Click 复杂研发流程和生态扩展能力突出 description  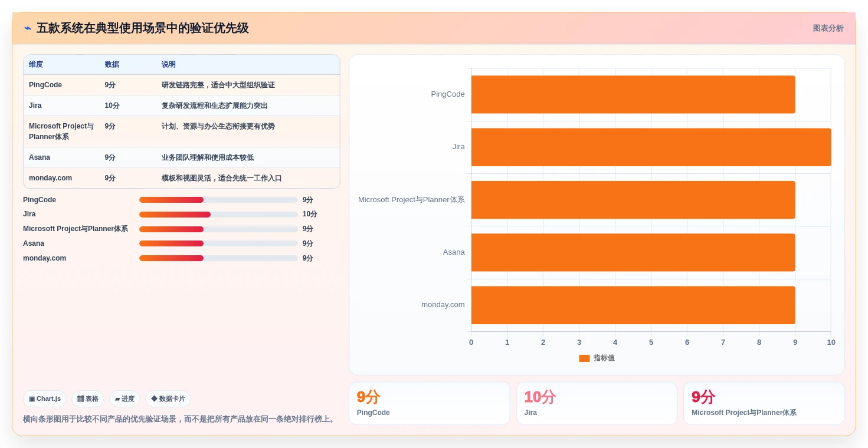(215, 106)
